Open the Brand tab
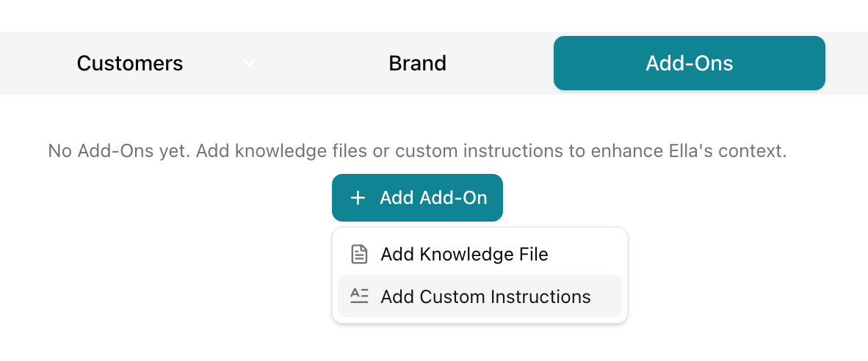 [x=417, y=63]
